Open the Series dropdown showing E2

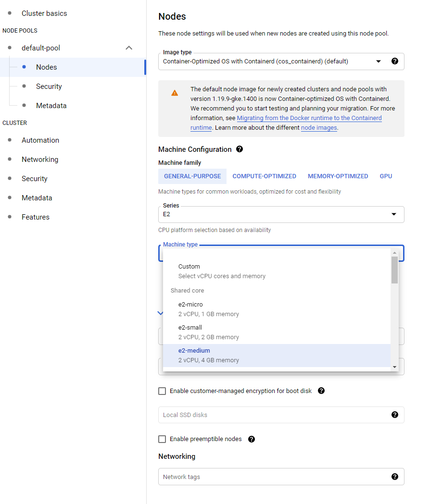point(393,214)
